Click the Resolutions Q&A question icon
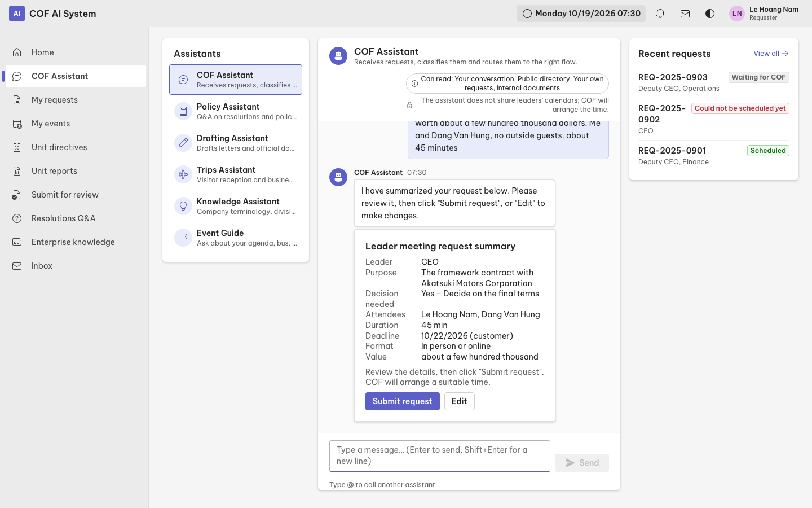812x508 pixels. click(17, 218)
